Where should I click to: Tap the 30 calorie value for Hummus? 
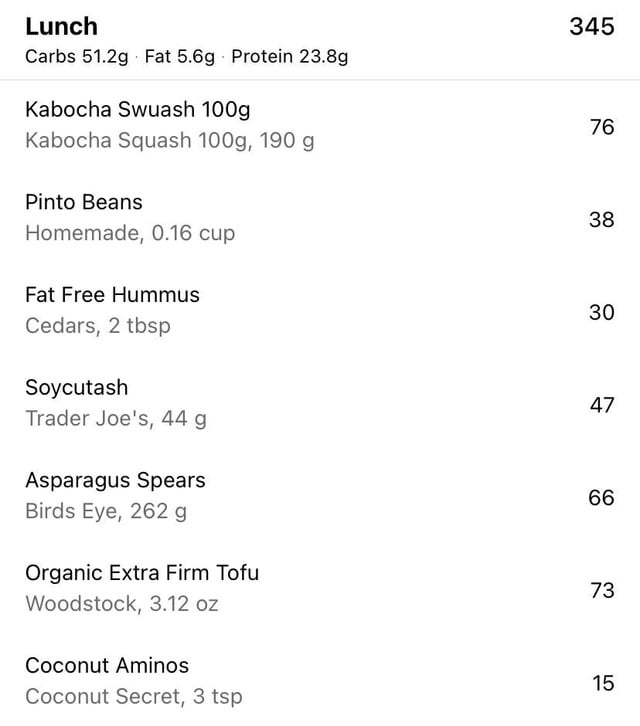[x=601, y=312]
